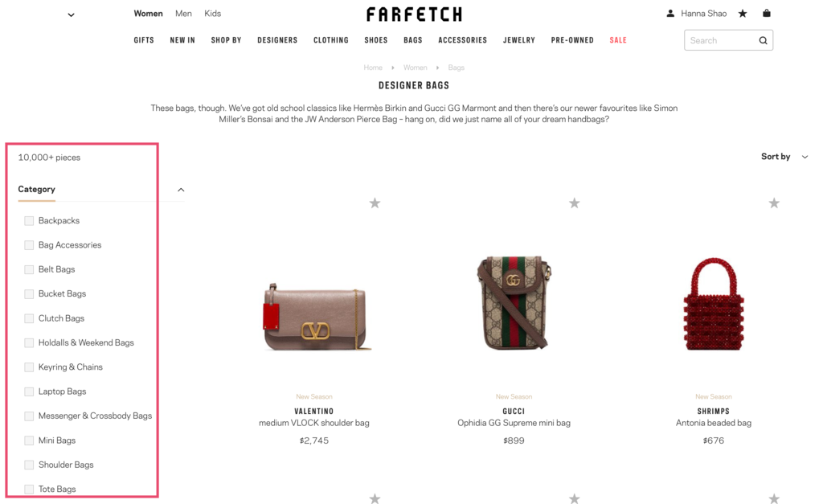This screenshot has width=823, height=504.
Task: Open the shopping bag icon
Action: click(766, 13)
